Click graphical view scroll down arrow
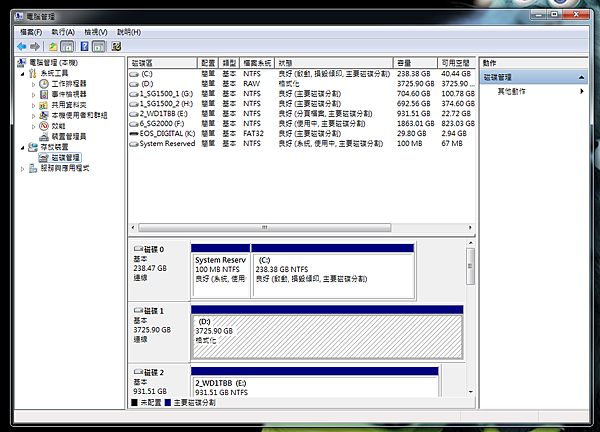The width and height of the screenshot is (600, 432). pos(471,392)
